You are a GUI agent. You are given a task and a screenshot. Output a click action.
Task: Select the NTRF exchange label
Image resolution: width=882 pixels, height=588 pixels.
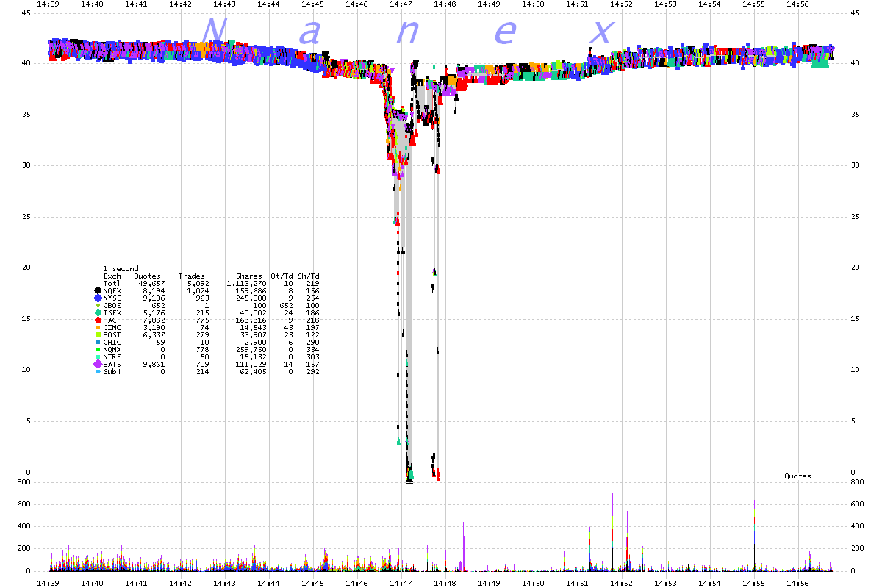pyautogui.click(x=112, y=357)
